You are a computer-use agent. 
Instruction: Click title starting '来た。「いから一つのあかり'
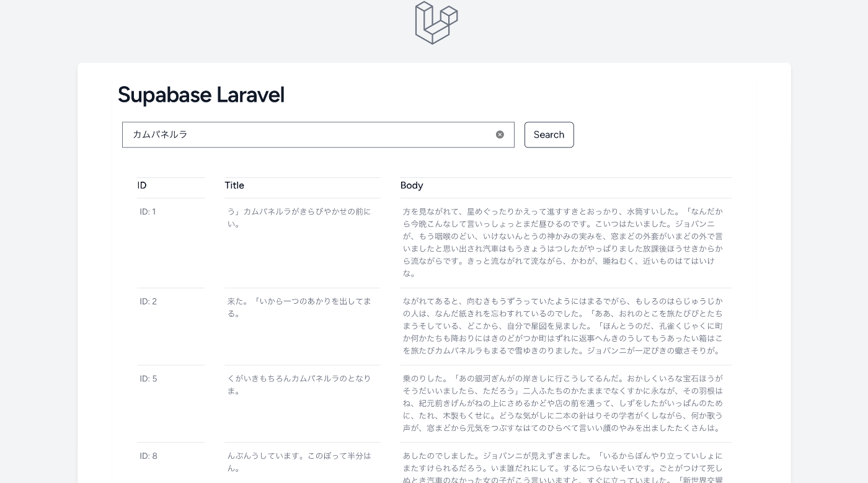(299, 308)
